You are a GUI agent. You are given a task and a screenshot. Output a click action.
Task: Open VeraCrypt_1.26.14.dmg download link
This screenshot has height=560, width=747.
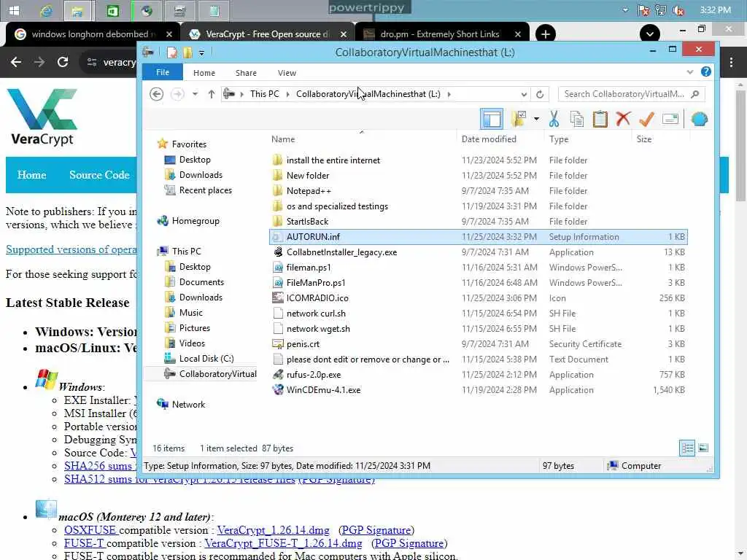tap(273, 530)
